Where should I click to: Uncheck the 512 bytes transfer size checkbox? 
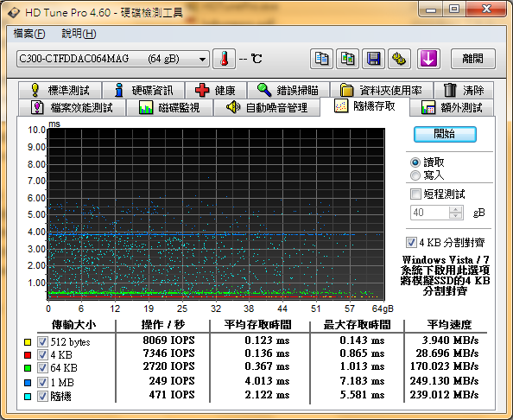click(x=42, y=341)
